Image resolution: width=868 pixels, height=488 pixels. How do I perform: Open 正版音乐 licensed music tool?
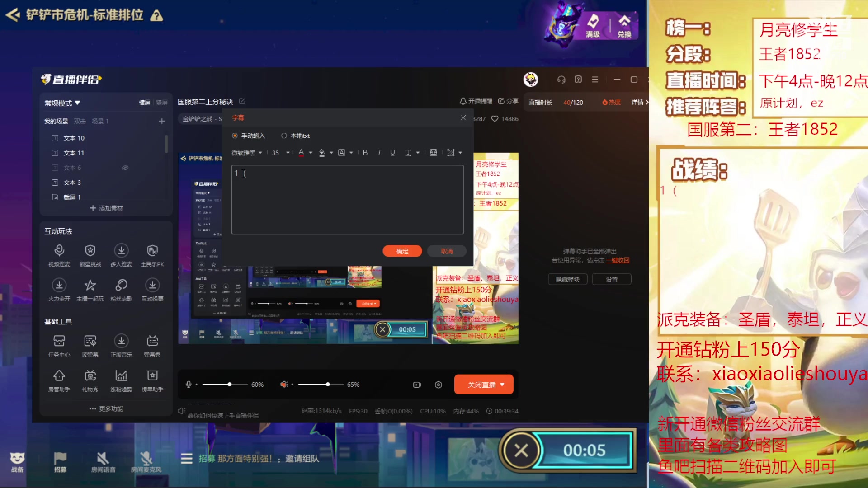point(121,346)
